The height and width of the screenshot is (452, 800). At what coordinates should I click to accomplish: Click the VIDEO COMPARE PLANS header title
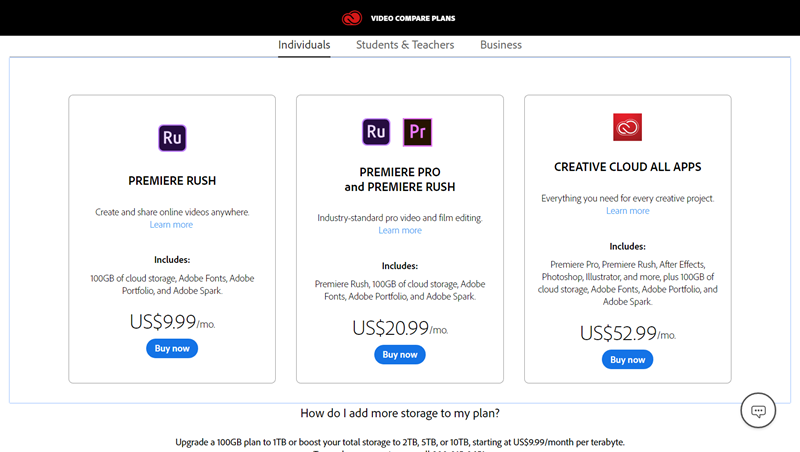[x=412, y=18]
